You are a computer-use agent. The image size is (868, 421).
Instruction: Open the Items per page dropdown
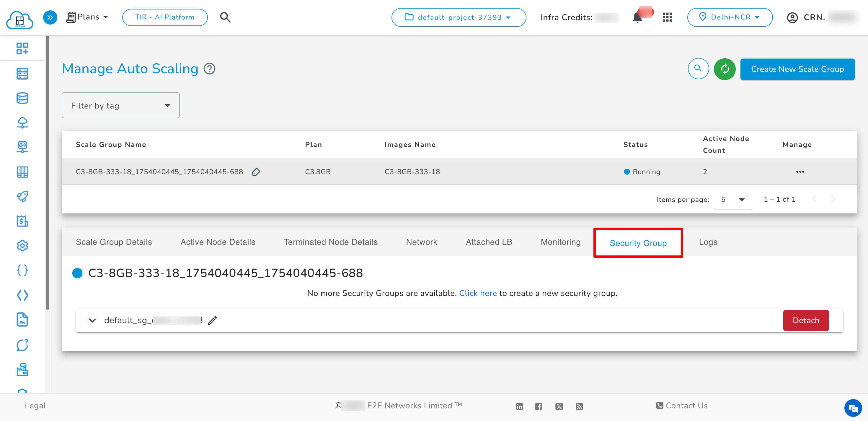pyautogui.click(x=732, y=199)
